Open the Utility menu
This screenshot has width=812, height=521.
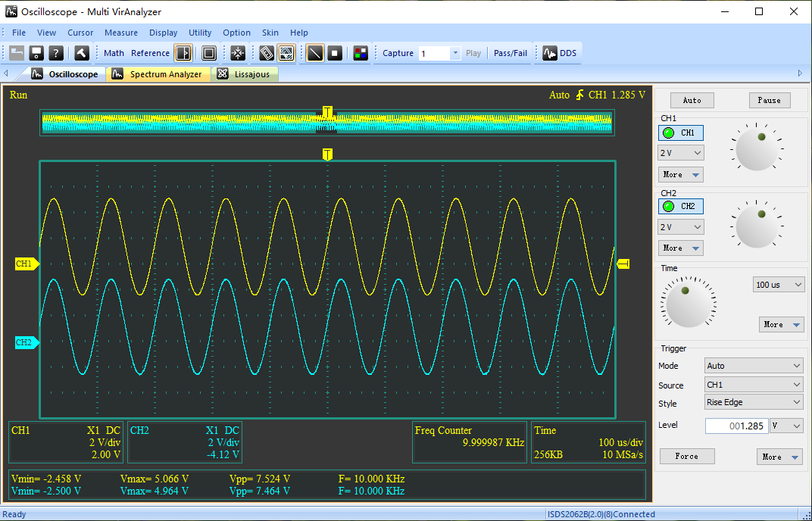[200, 33]
